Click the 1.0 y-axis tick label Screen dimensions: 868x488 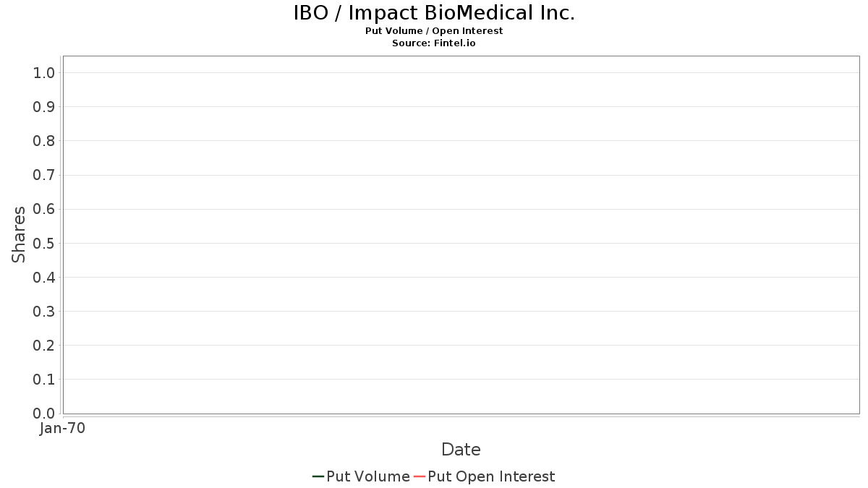pos(44,72)
